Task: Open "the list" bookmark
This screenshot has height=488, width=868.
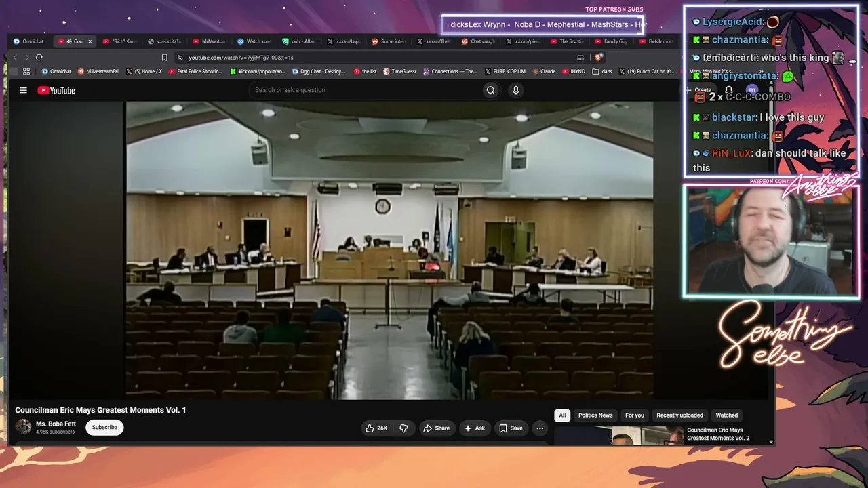Action: coord(366,71)
